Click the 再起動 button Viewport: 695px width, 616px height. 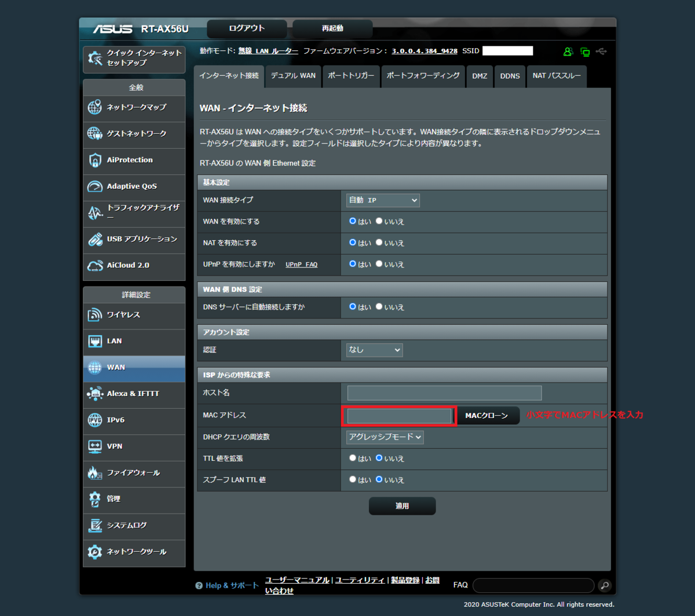pos(332,28)
